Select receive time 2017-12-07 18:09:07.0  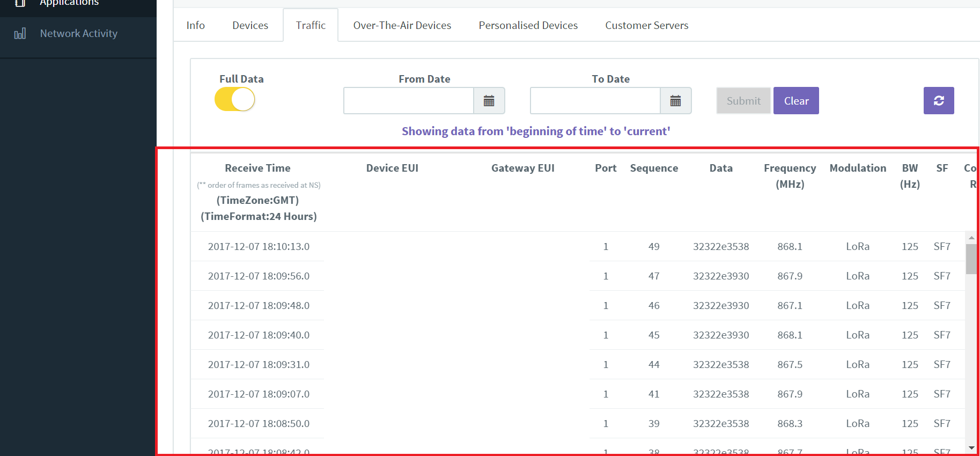[x=259, y=394]
